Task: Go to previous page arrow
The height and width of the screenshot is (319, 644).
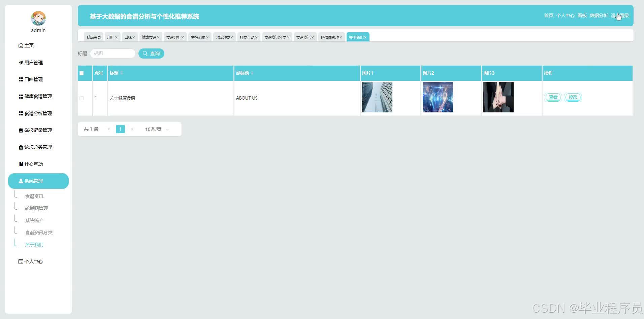Action: click(x=108, y=129)
